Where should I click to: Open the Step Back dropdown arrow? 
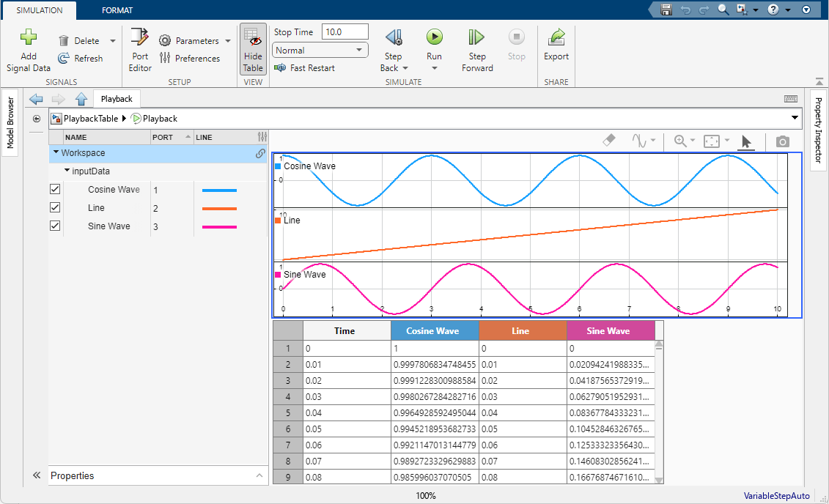[x=405, y=68]
